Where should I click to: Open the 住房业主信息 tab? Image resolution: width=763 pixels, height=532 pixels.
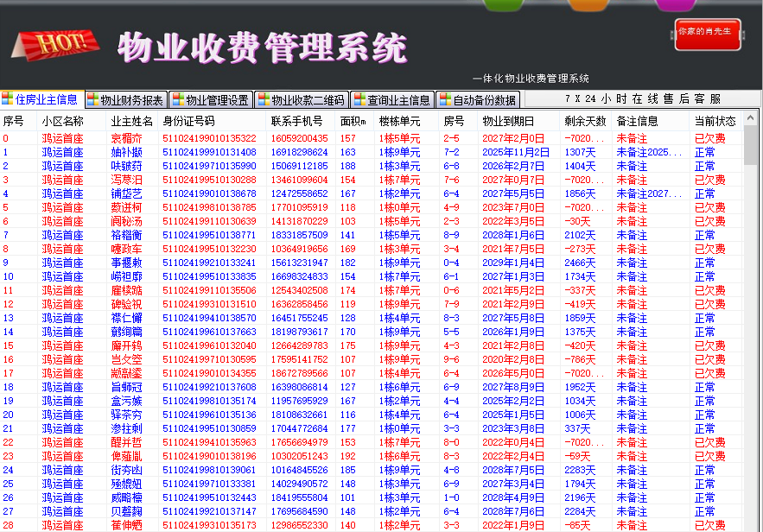point(41,99)
